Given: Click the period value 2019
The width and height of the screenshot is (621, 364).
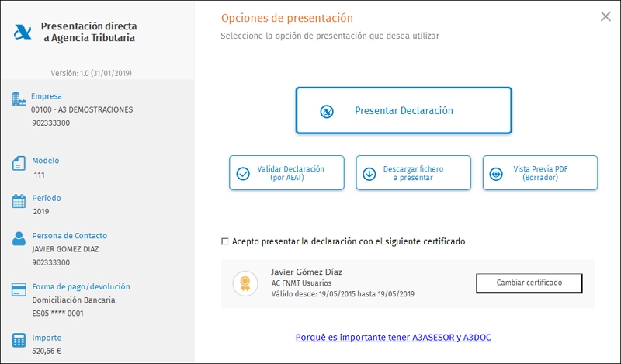Looking at the screenshot, I should [x=41, y=212].
